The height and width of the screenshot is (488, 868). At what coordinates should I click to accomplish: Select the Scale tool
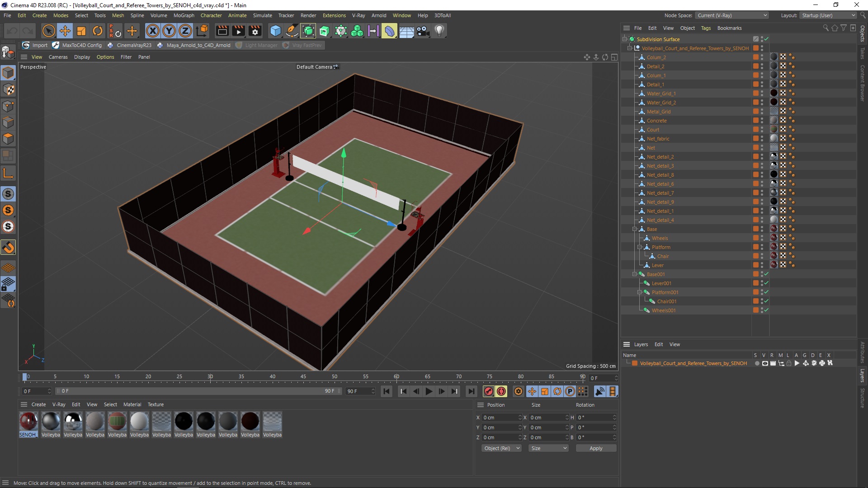[81, 31]
